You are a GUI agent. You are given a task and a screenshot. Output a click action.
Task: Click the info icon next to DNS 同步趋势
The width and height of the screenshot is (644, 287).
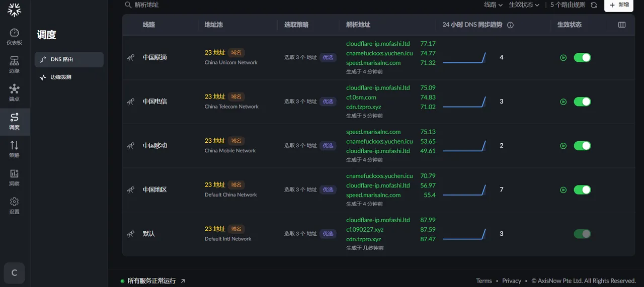click(x=510, y=25)
